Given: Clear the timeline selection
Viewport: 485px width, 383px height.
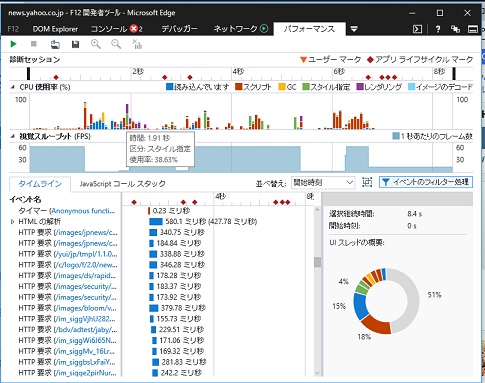Looking at the screenshot, I should (x=137, y=44).
